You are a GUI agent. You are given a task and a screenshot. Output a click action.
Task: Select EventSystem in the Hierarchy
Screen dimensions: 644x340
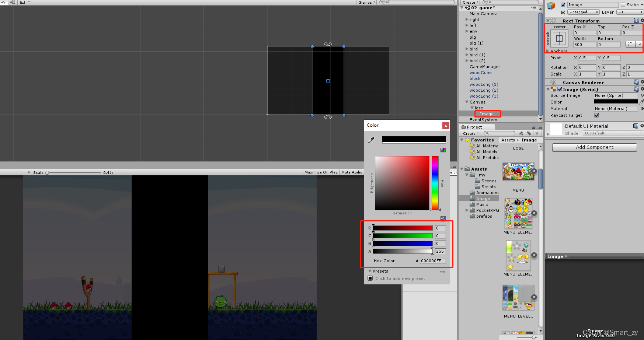tap(483, 120)
